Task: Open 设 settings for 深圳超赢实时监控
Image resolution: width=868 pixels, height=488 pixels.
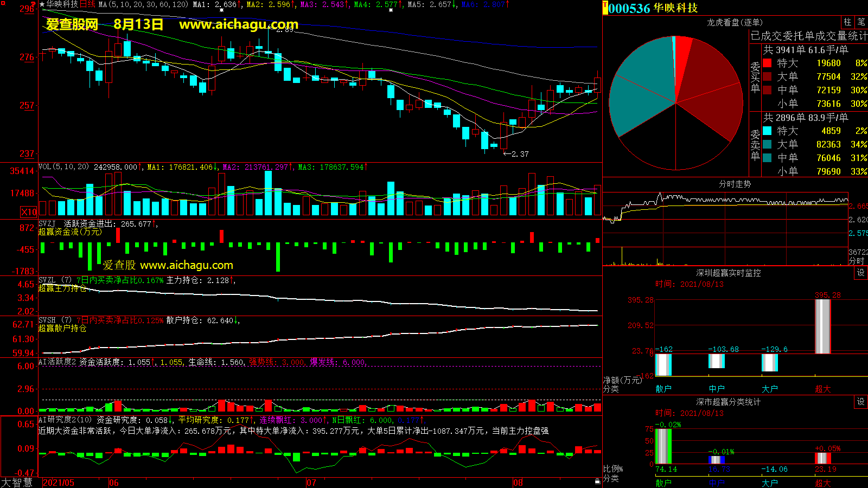Action: (860, 273)
